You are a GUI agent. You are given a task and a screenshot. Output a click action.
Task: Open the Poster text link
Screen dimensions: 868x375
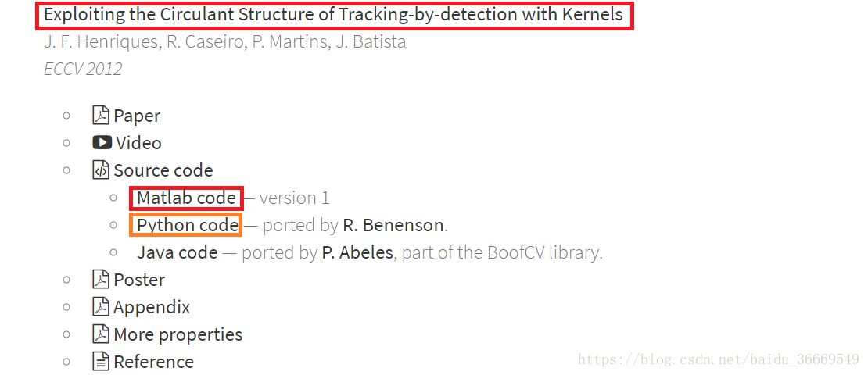click(139, 280)
